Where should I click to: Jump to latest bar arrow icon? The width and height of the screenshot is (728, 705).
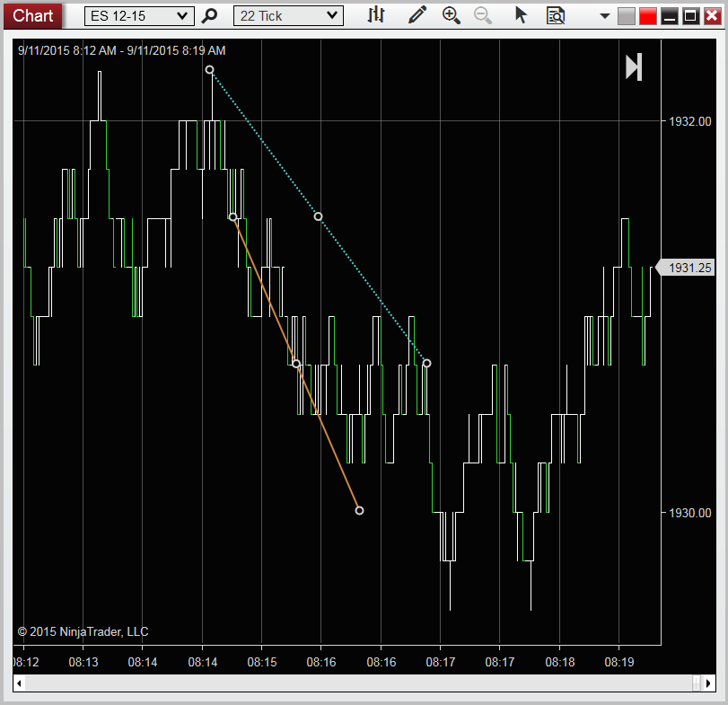coord(634,66)
